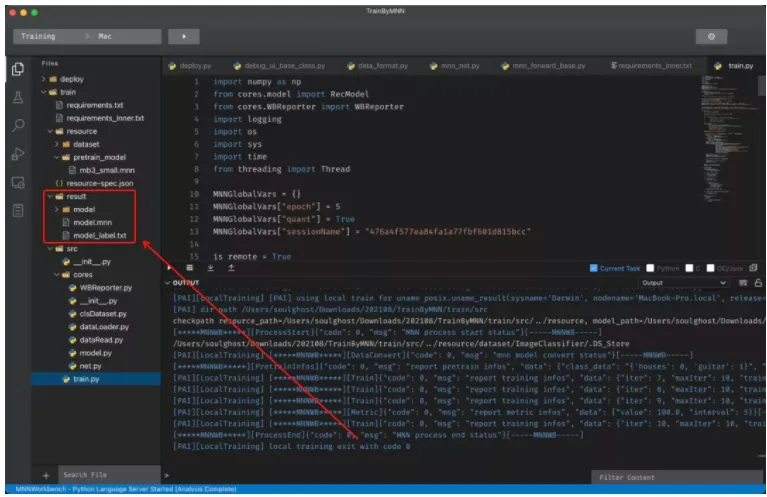The width and height of the screenshot is (767, 497).
Task: Click the copy panel icon beside OC/Java
Action: 753,268
